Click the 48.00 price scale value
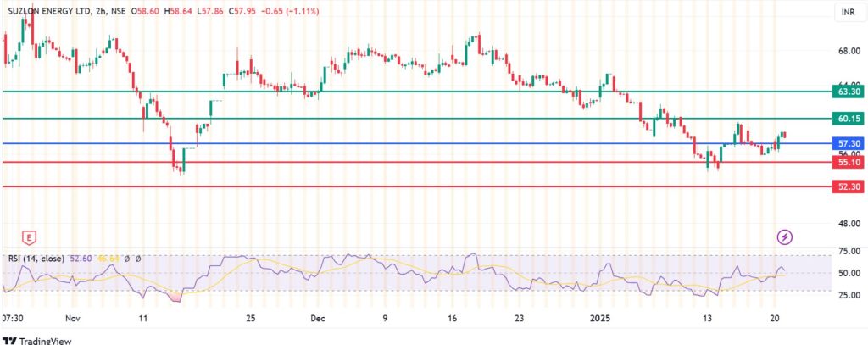Image resolution: width=868 pixels, height=345 pixels. point(849,224)
